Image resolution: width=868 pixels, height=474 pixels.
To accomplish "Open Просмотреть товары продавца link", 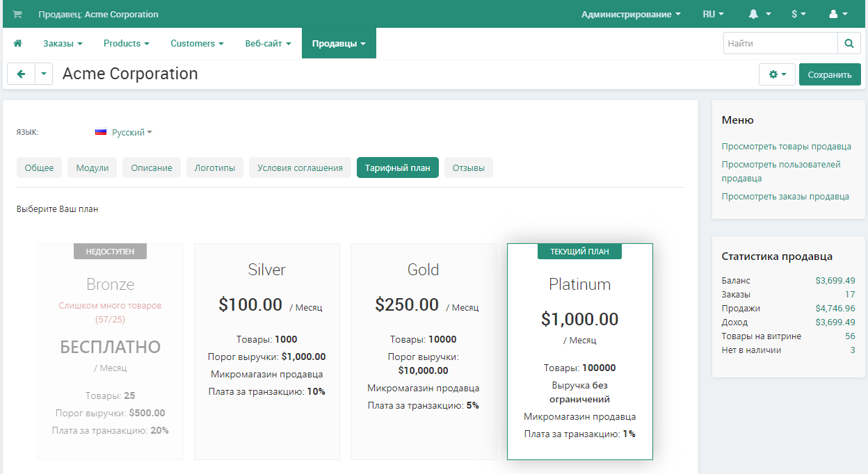I will (x=786, y=147).
